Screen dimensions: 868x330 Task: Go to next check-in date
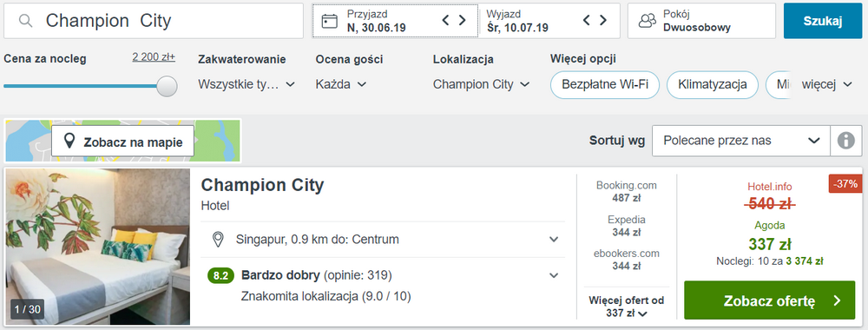463,21
